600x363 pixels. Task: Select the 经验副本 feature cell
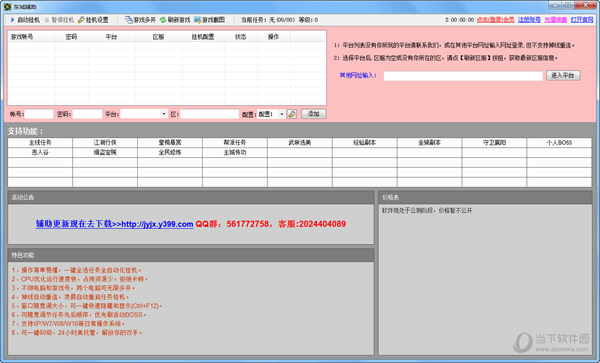[365, 142]
